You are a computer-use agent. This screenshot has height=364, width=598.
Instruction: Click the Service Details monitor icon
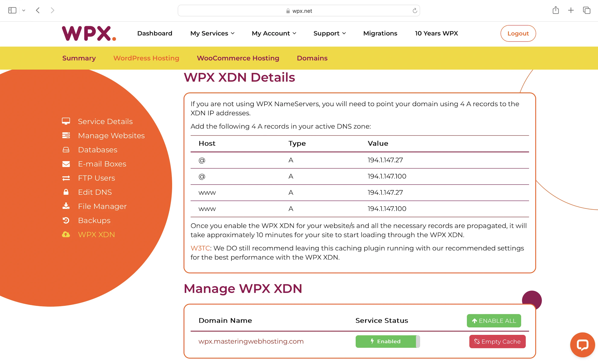tap(66, 121)
